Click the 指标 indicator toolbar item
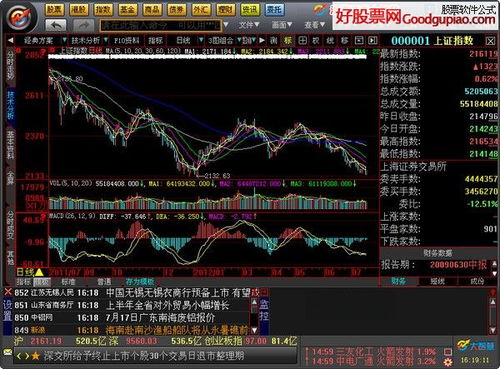 pos(156,41)
